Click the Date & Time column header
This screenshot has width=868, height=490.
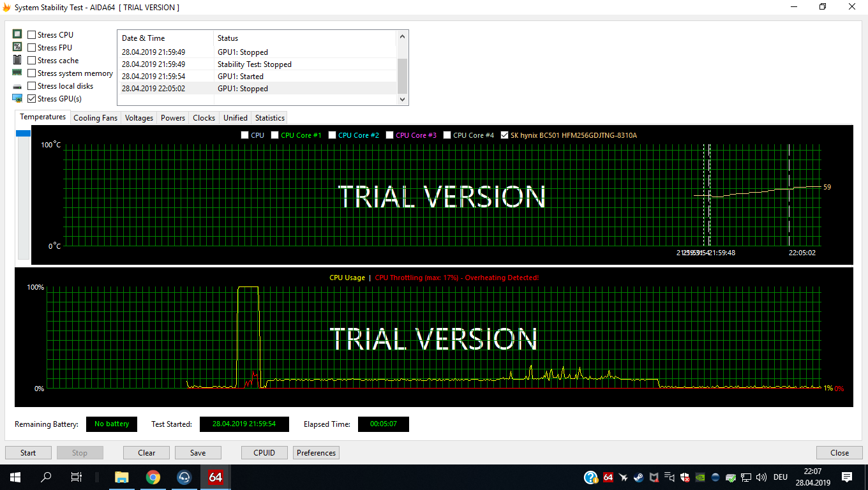tap(165, 38)
